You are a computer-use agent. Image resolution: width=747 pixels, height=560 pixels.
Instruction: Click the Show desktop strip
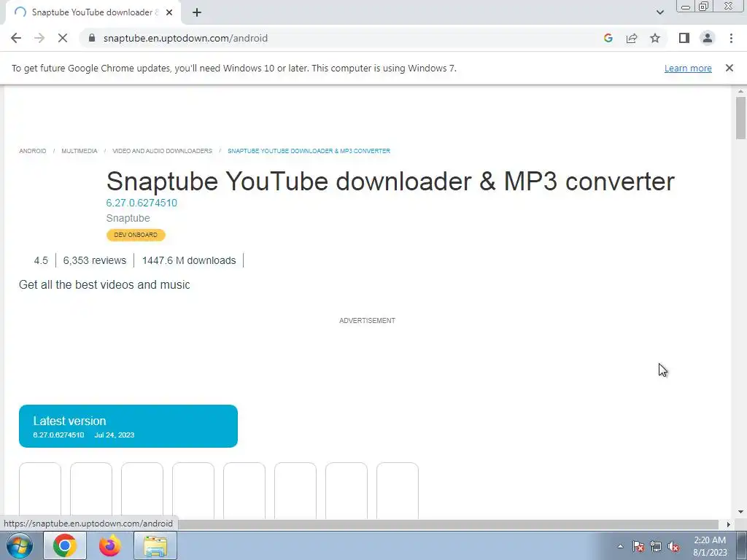point(743,545)
